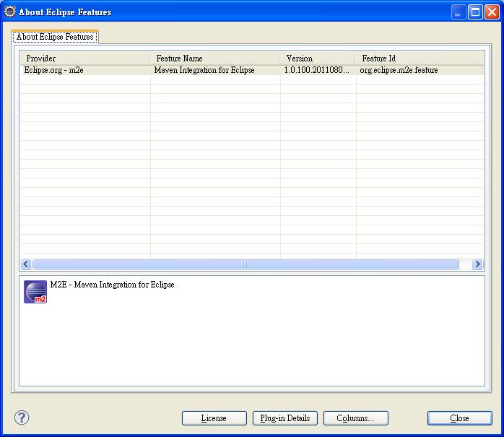The width and height of the screenshot is (504, 437).
Task: Click the Eclipse gear icon in title bar
Action: tap(9, 12)
